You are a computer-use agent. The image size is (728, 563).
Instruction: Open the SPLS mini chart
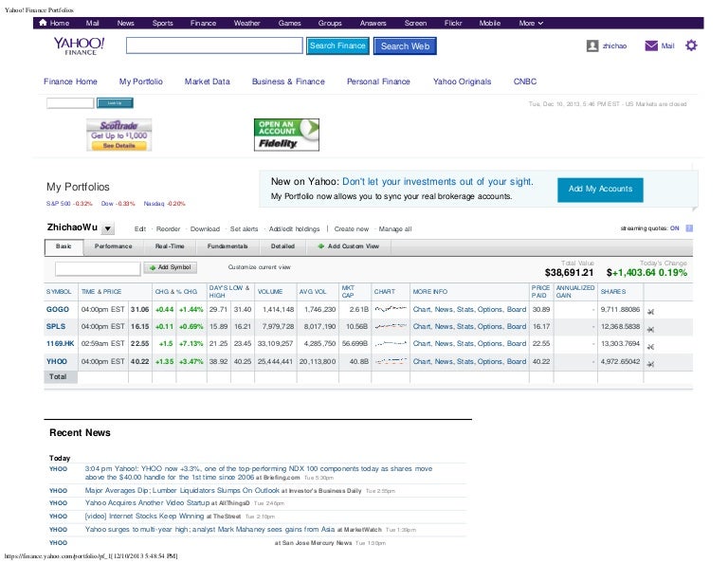tap(391, 326)
